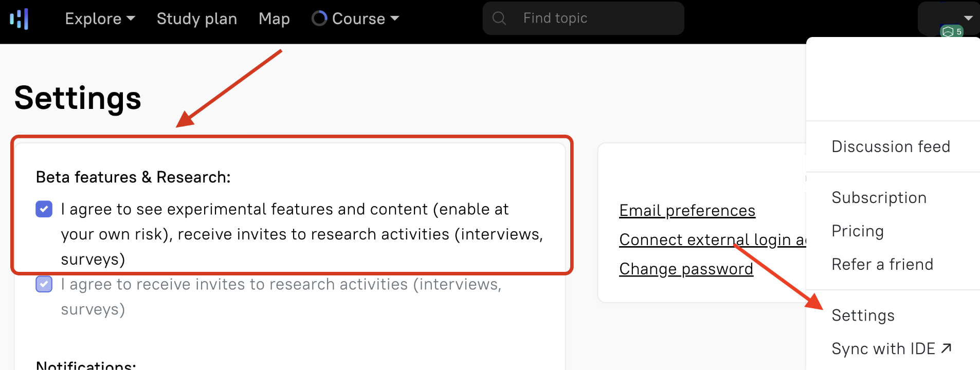Go to the Map page

pos(274,18)
